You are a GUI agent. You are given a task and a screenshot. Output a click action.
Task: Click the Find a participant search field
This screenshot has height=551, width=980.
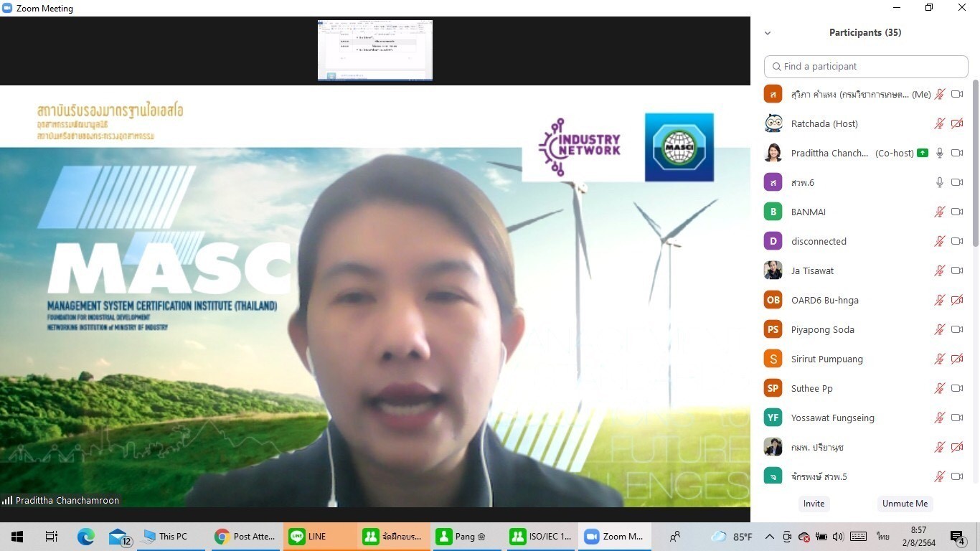(x=866, y=66)
